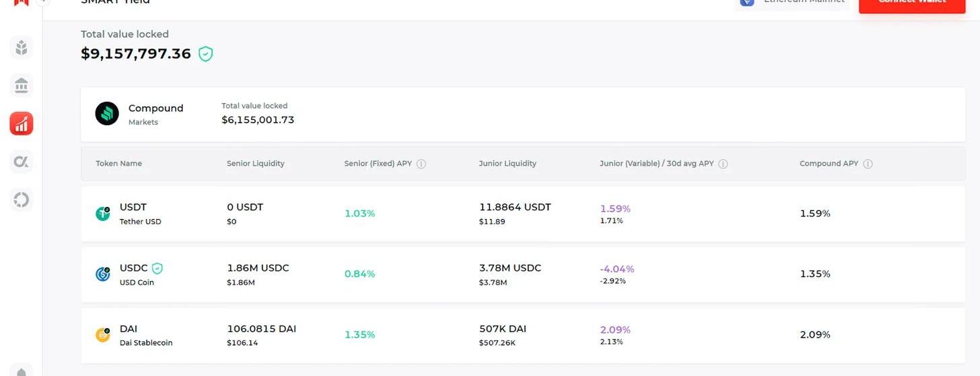
Task: Select the red SMART Yield chart icon
Action: point(22,124)
